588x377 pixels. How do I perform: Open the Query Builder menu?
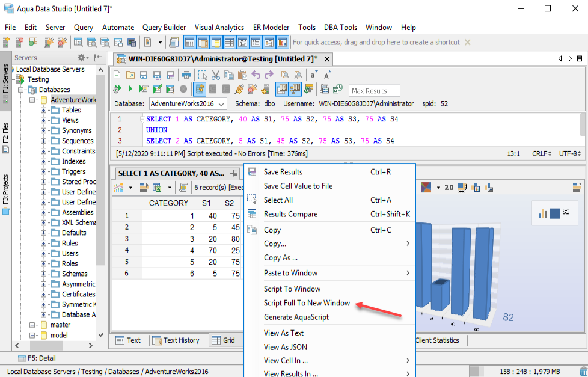tap(164, 27)
